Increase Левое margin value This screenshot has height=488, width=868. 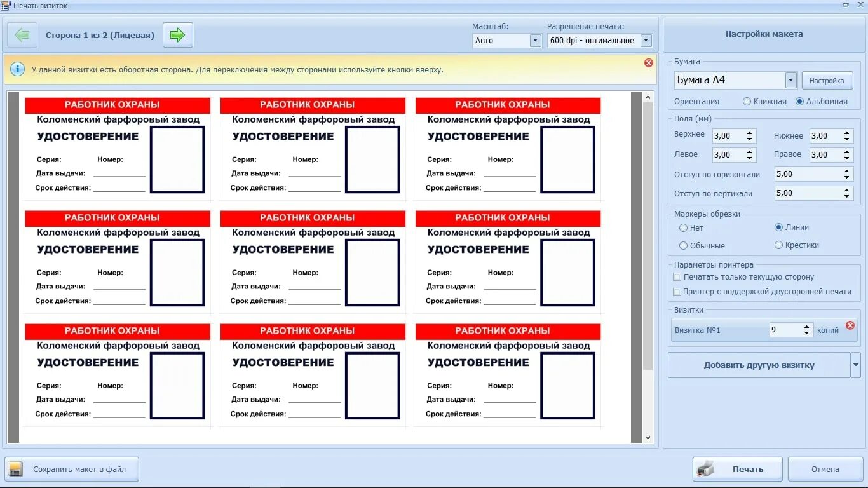point(750,152)
